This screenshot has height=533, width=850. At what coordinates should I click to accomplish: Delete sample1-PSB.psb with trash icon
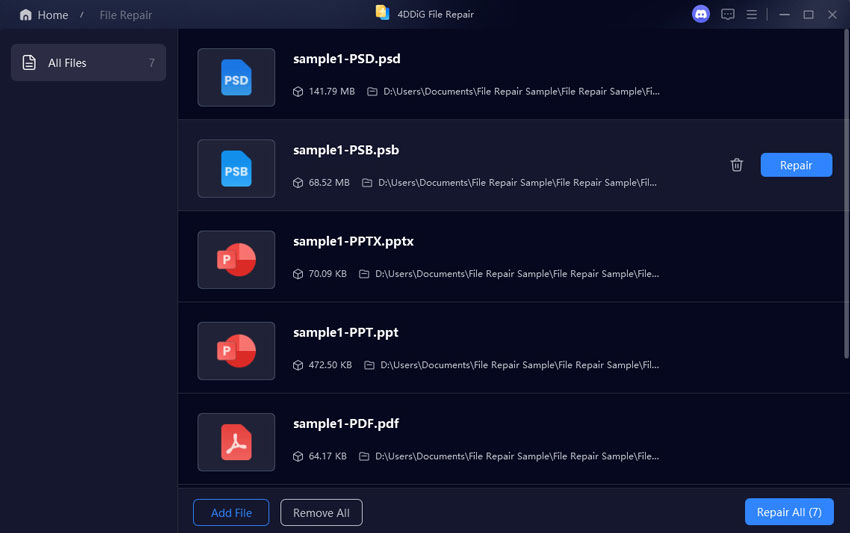point(737,165)
